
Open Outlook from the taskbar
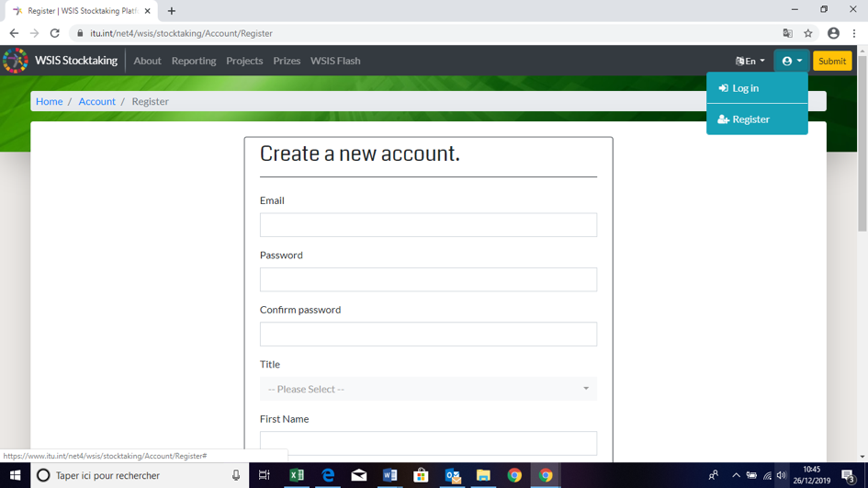point(452,475)
